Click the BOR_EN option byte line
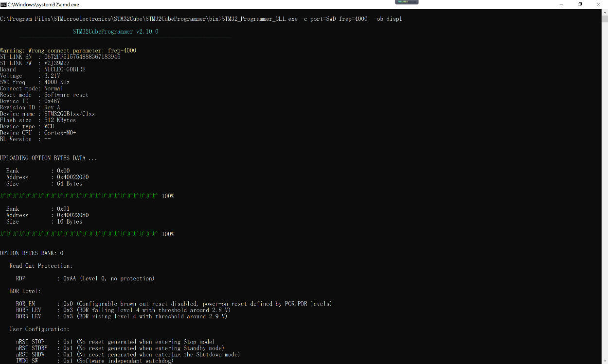The height and width of the screenshot is (364, 608). coord(174,304)
